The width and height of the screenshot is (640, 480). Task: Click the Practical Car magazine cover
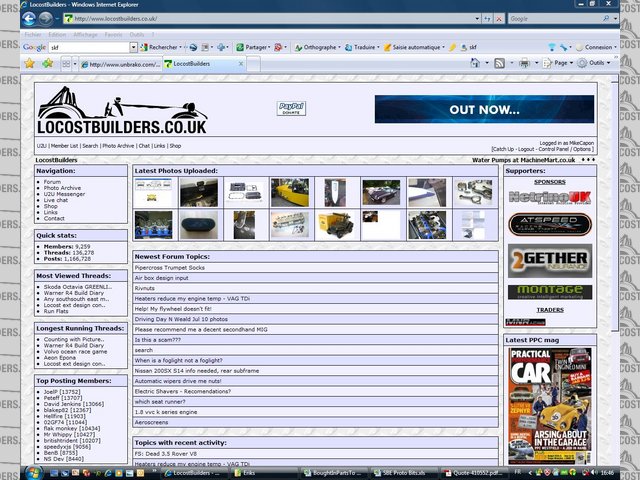click(x=550, y=406)
